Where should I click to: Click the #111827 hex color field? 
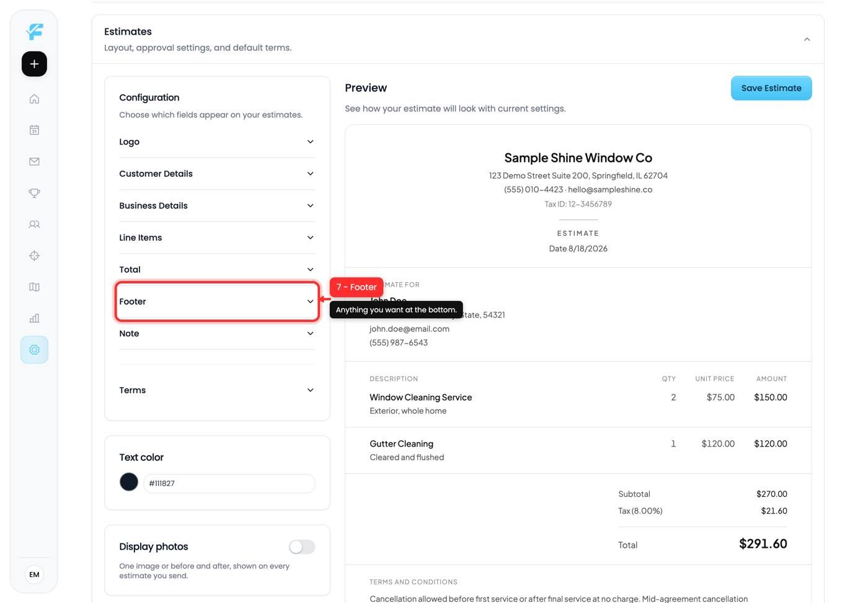tap(229, 483)
